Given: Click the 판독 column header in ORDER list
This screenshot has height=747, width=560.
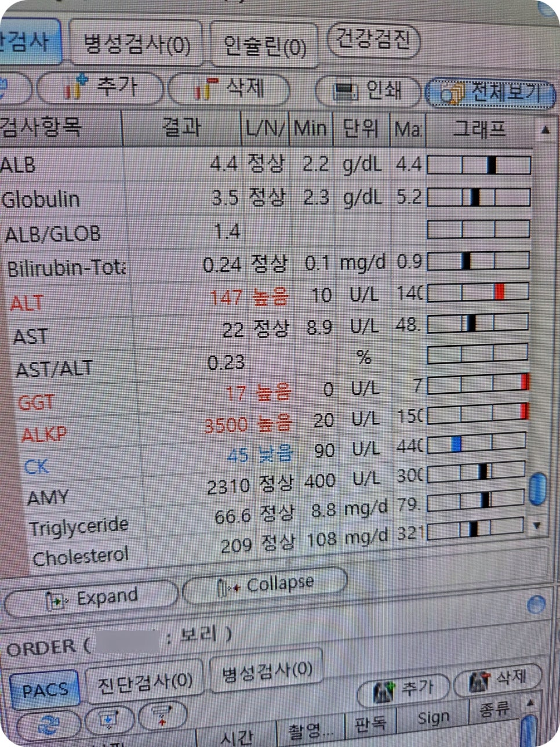Looking at the screenshot, I should pyautogui.click(x=370, y=723).
